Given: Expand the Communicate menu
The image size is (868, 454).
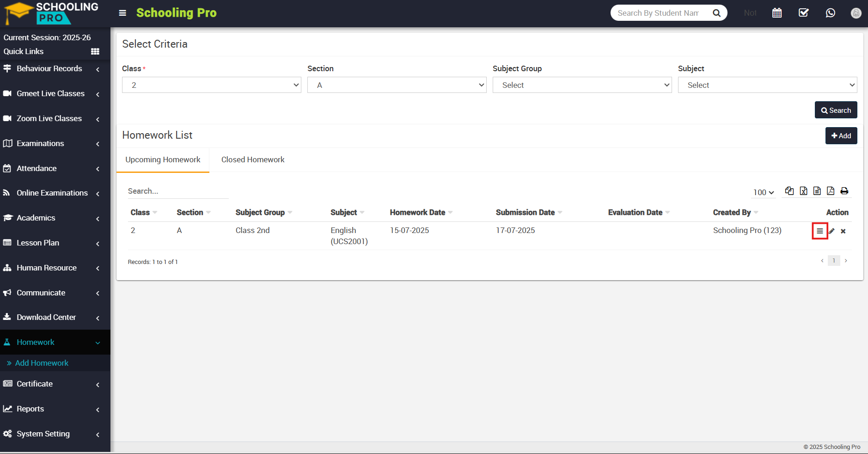Looking at the screenshot, I should [x=55, y=293].
